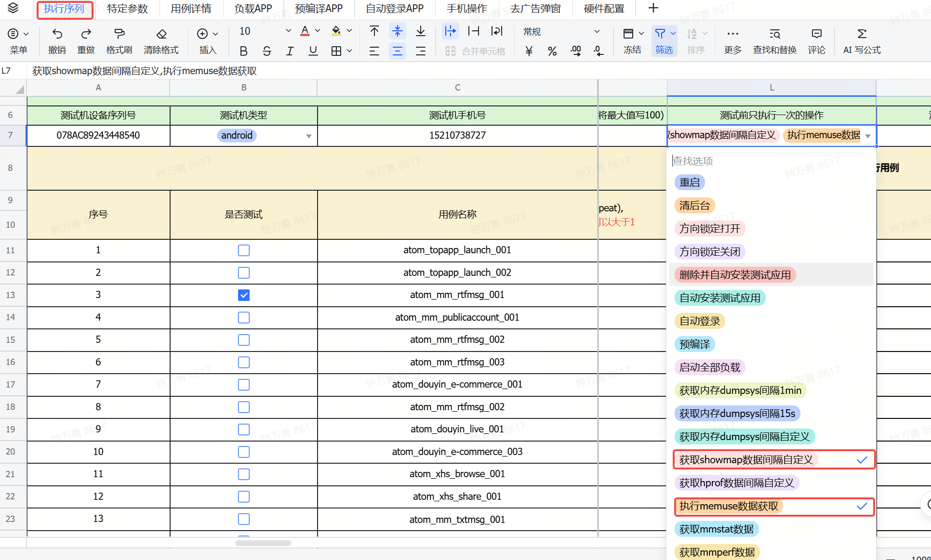Align text vertically to middle
This screenshot has height=560, width=931.
[398, 31]
